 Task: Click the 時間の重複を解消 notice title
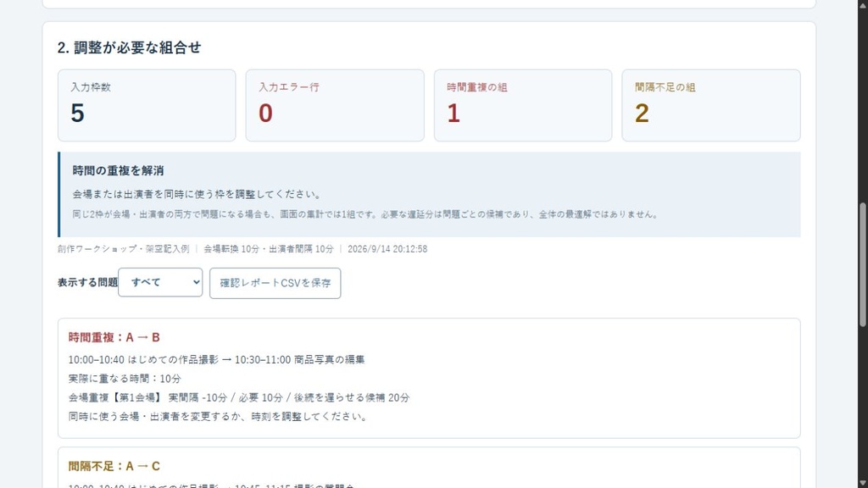118,170
